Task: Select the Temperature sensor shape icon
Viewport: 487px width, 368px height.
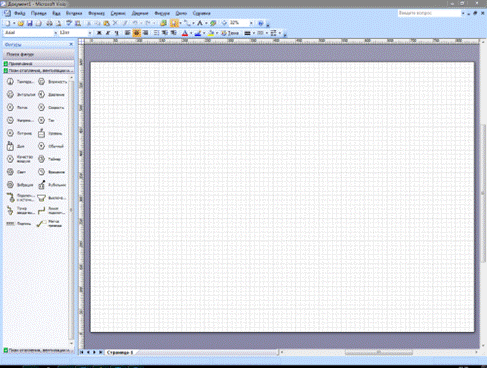Action: [10, 82]
